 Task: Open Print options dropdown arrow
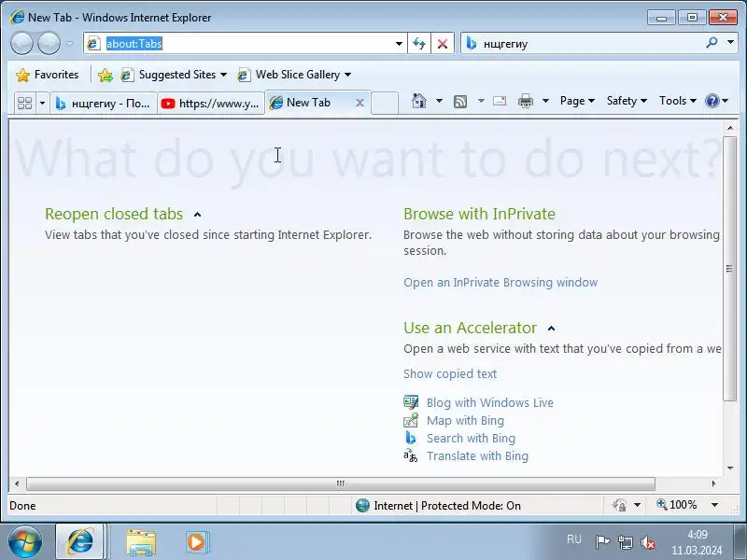pyautogui.click(x=545, y=101)
